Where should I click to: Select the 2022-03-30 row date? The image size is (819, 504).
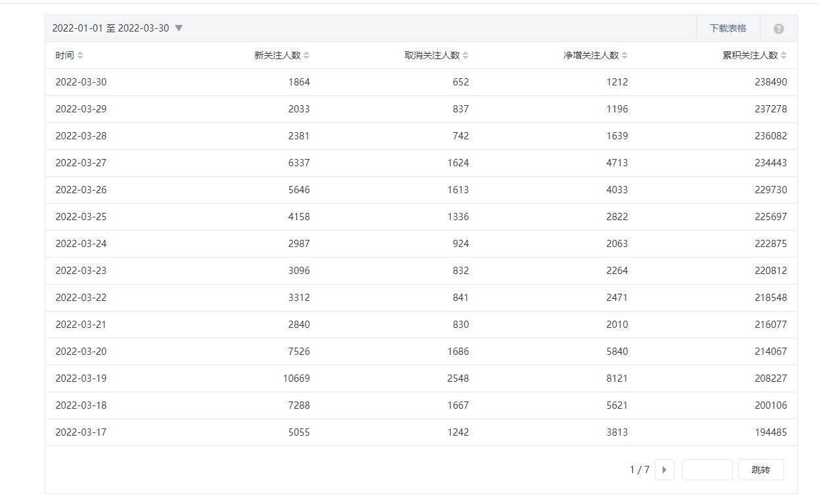click(x=81, y=82)
